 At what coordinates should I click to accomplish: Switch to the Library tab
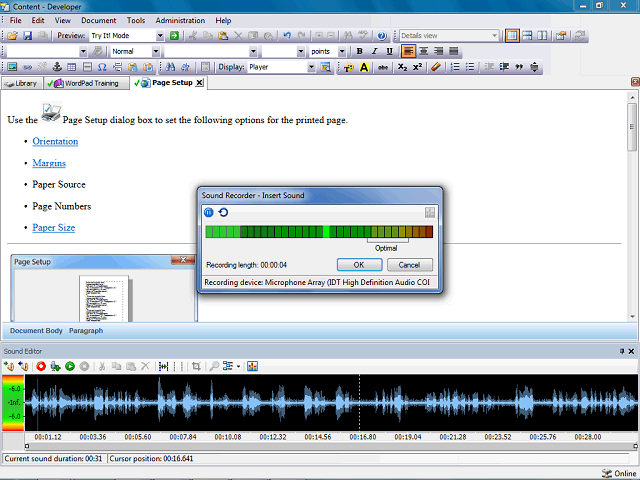tap(22, 83)
